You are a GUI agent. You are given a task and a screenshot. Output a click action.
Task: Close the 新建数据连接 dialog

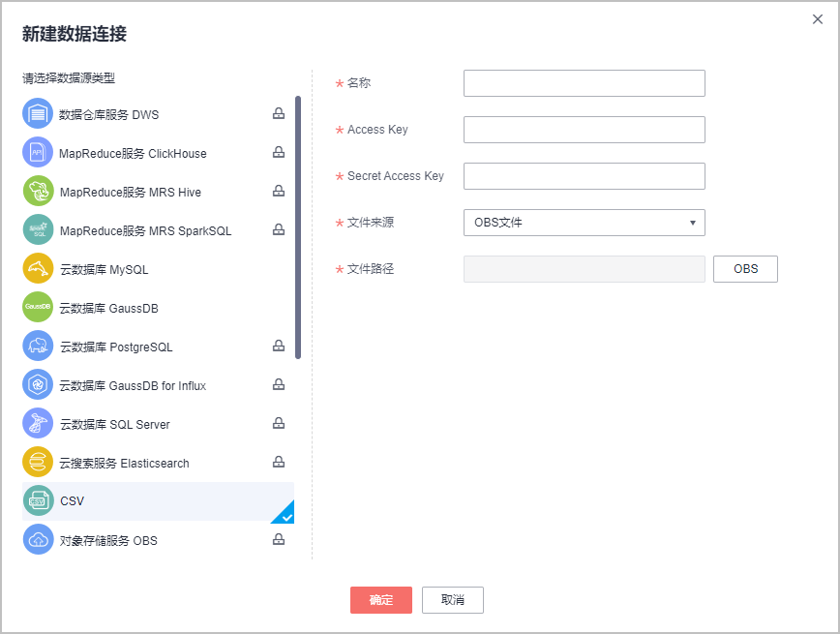tap(818, 19)
